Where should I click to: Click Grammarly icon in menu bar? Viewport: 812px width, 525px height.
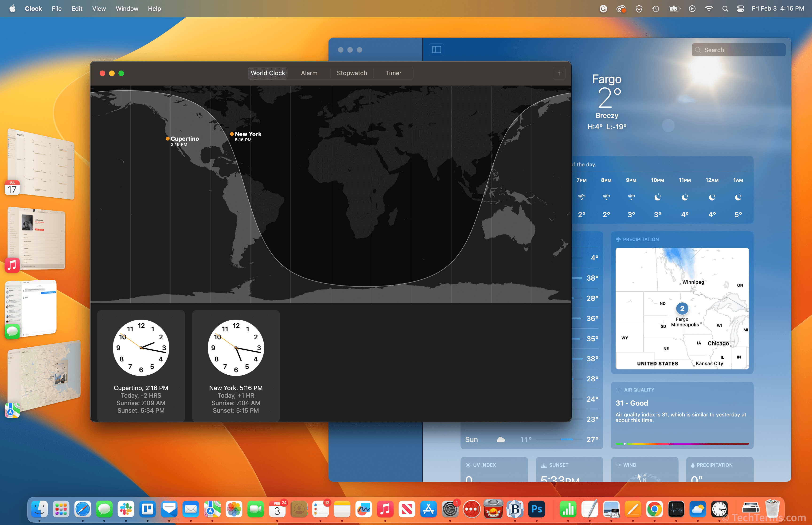(603, 9)
